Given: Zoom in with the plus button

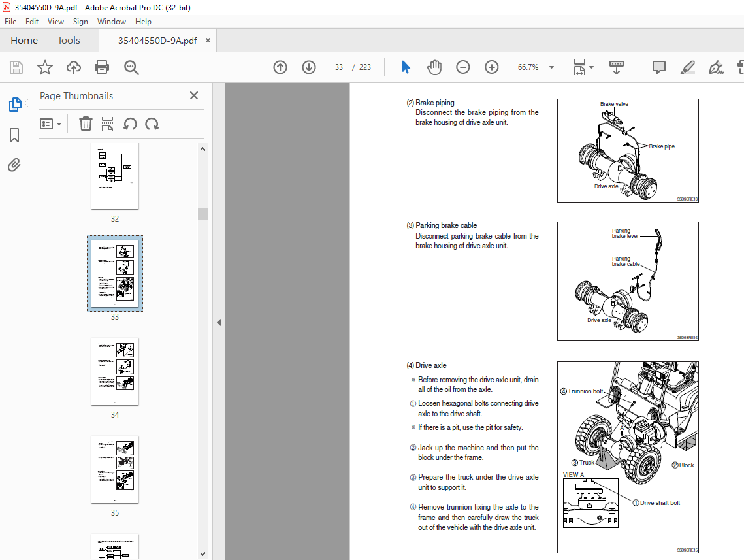Looking at the screenshot, I should coord(492,67).
